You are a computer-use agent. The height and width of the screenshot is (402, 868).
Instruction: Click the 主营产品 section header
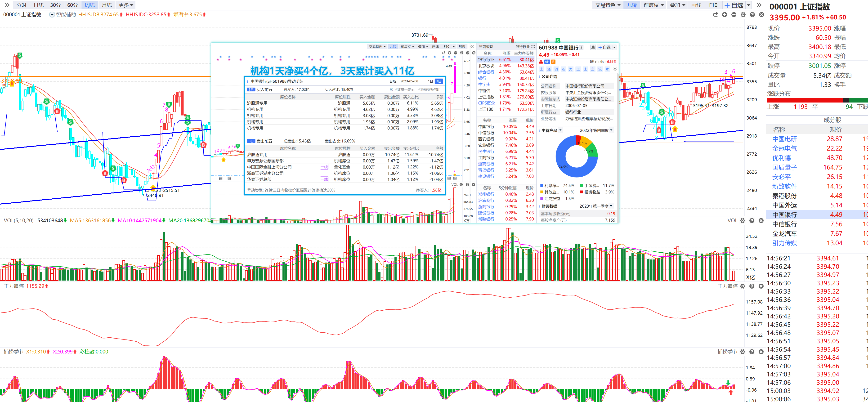549,130
